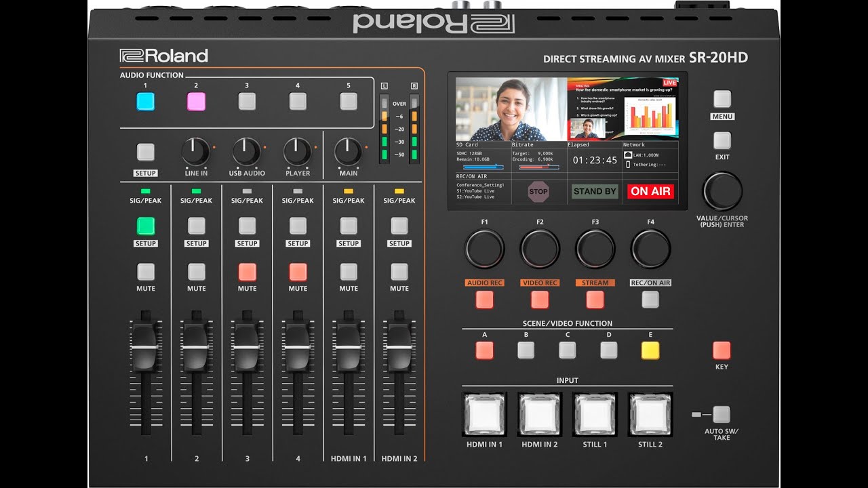Image resolution: width=868 pixels, height=488 pixels.
Task: Toggle the STREAM button
Action: [595, 300]
